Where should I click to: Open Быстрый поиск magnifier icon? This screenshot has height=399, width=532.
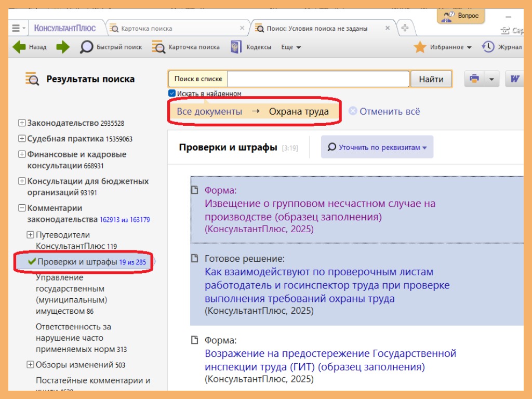pos(86,47)
